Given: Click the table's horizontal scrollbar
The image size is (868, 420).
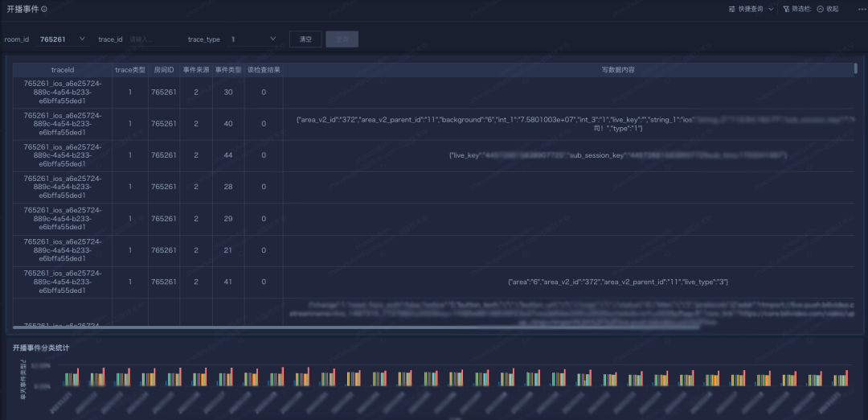Looking at the screenshot, I should point(357,327).
